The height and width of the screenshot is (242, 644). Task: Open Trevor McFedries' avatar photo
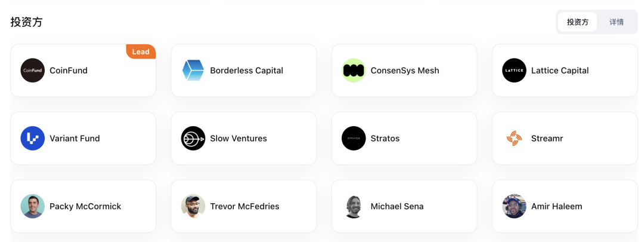tap(193, 207)
